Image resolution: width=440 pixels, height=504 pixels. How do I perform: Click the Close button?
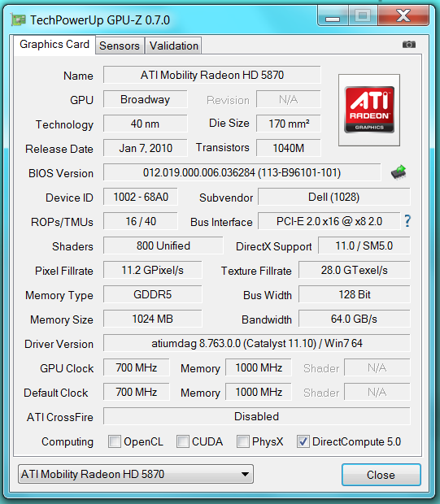(x=381, y=475)
